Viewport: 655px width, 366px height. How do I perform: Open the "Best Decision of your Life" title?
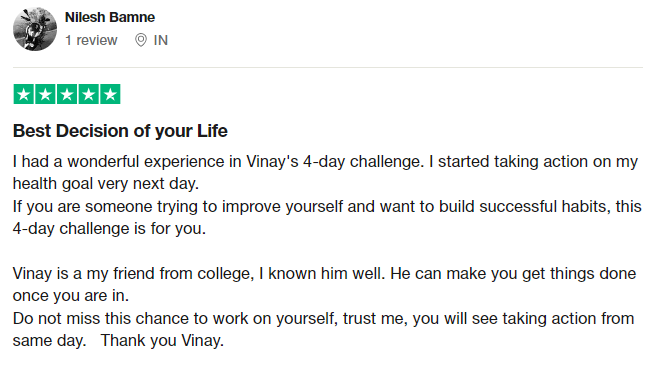click(x=120, y=131)
